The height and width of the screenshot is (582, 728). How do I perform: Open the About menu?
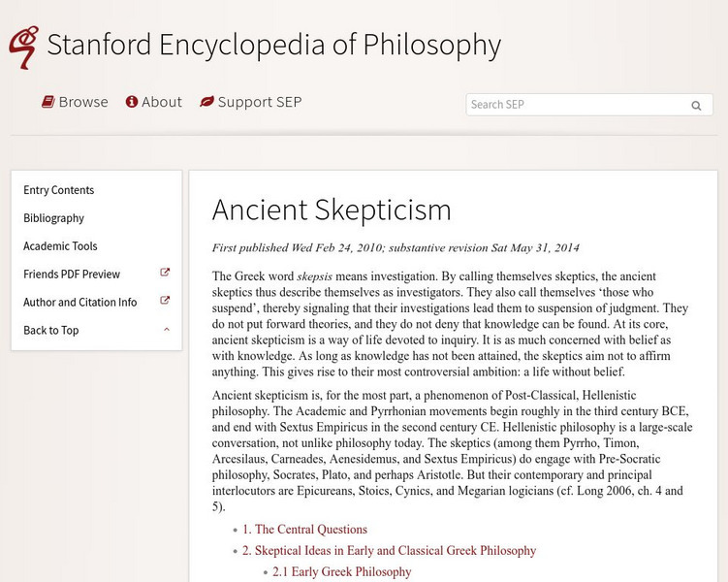click(154, 102)
